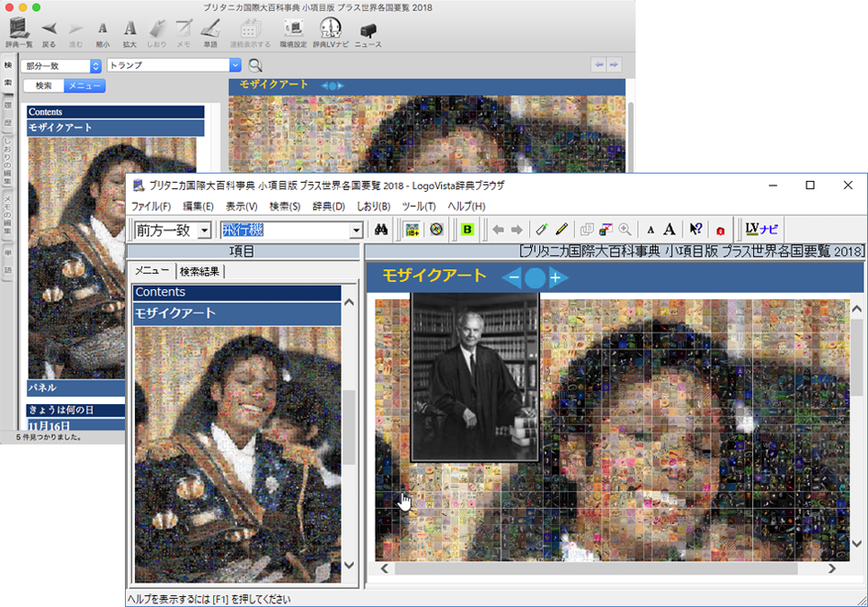
Task: Select メニュー segment in Mac window
Action: coord(85,85)
